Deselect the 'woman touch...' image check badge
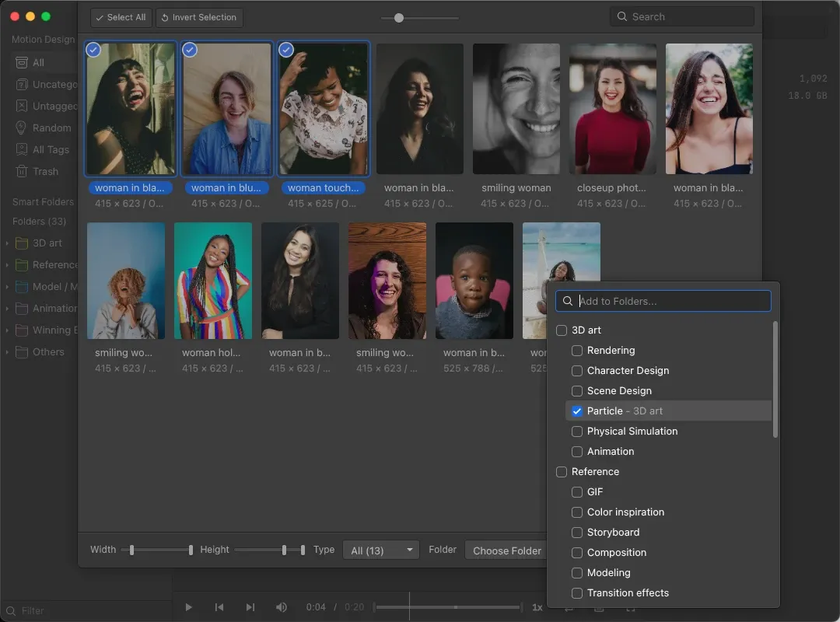This screenshot has width=840, height=622. (x=286, y=50)
